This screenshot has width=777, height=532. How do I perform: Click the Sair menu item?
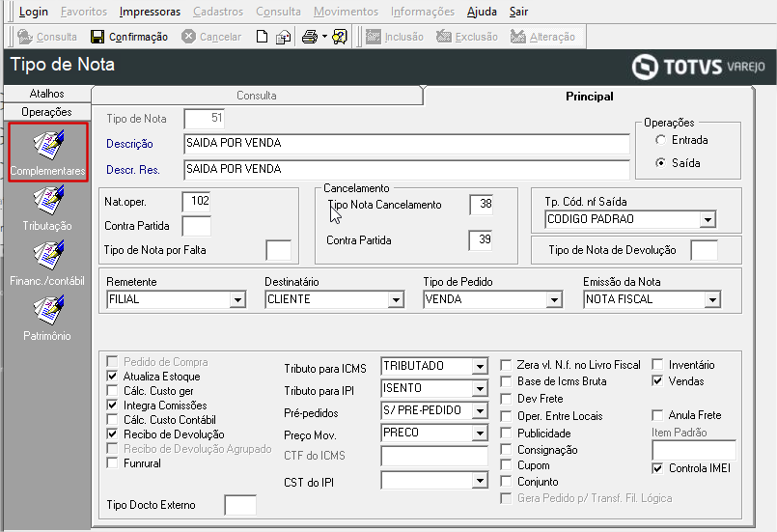pyautogui.click(x=519, y=12)
